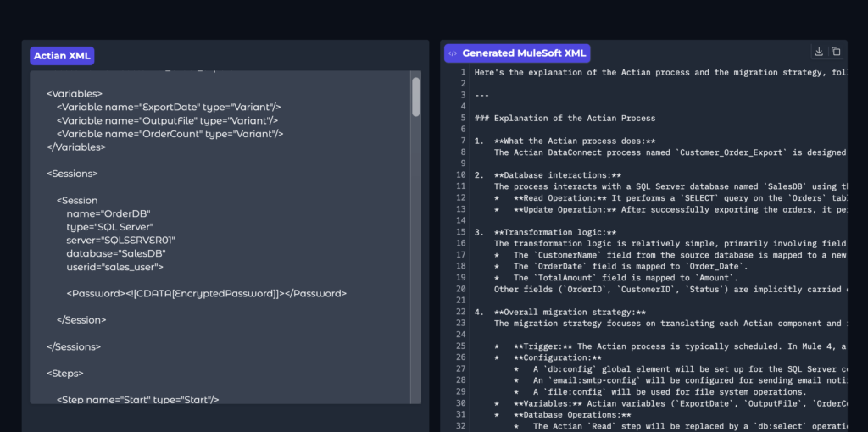This screenshot has height=432, width=868.
Task: Click the opening <Steps> tag
Action: tap(65, 374)
